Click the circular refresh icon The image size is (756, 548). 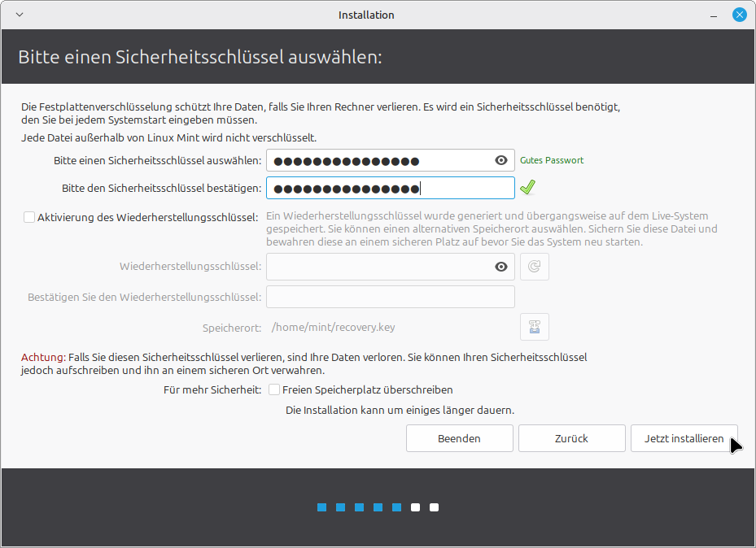(534, 266)
